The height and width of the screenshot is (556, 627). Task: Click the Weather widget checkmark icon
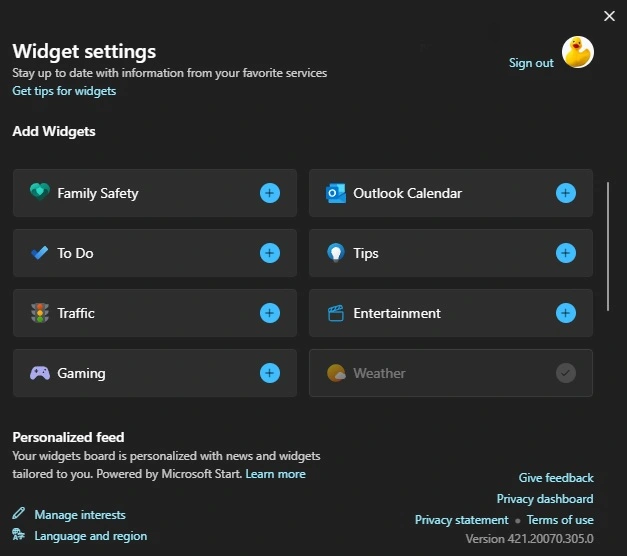point(566,373)
